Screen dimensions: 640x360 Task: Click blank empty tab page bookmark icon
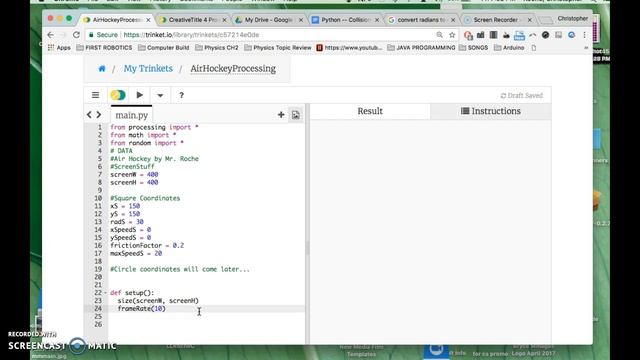click(x=533, y=48)
